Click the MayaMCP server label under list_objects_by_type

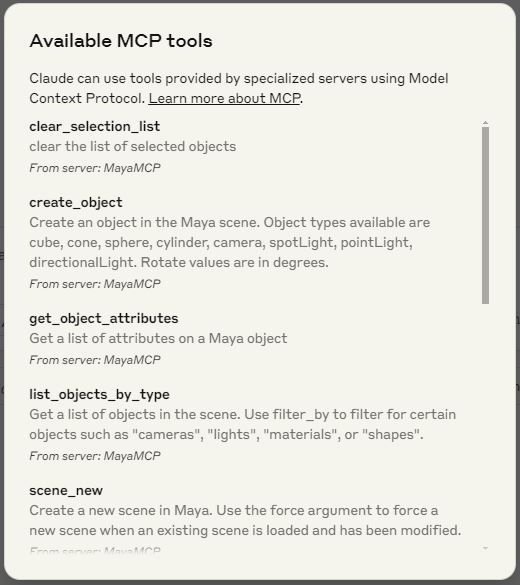95,456
